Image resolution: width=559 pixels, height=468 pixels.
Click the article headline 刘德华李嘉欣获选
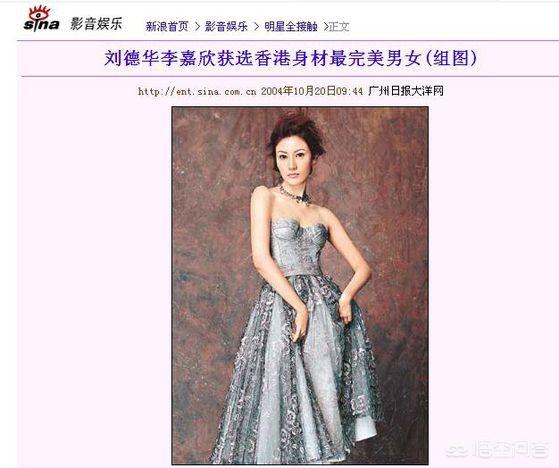pyautogui.click(x=290, y=58)
